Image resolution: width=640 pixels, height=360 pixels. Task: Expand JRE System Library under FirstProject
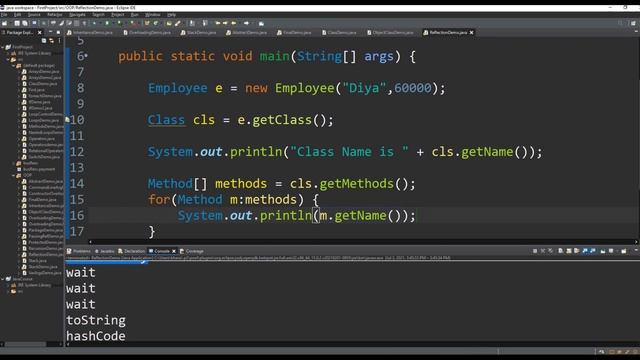(8, 53)
